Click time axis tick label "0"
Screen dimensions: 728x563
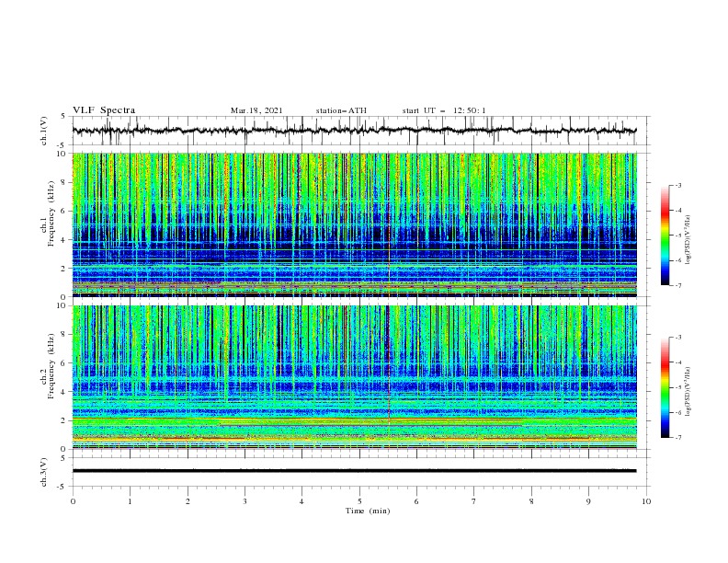click(73, 501)
